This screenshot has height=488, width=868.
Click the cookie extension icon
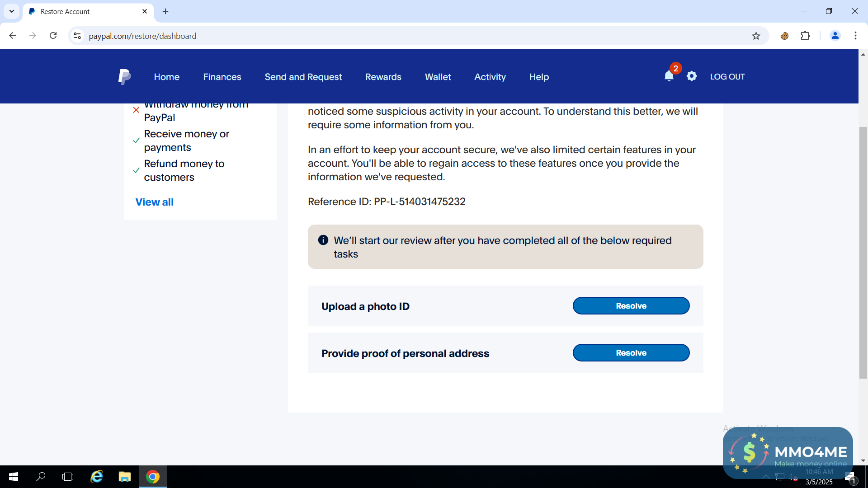(x=785, y=36)
